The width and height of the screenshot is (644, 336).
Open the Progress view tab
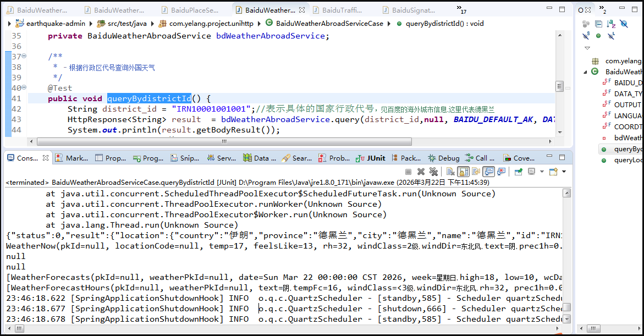tap(148, 158)
